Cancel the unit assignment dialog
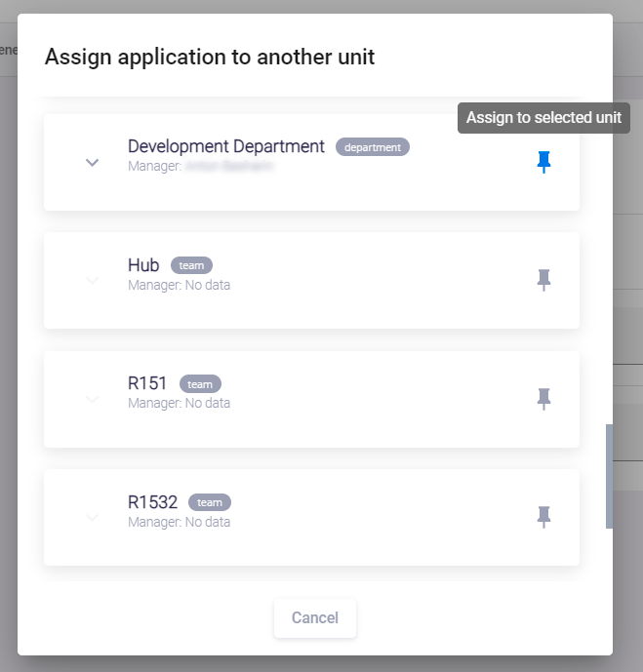Viewport: 643px width, 672px height. click(314, 617)
